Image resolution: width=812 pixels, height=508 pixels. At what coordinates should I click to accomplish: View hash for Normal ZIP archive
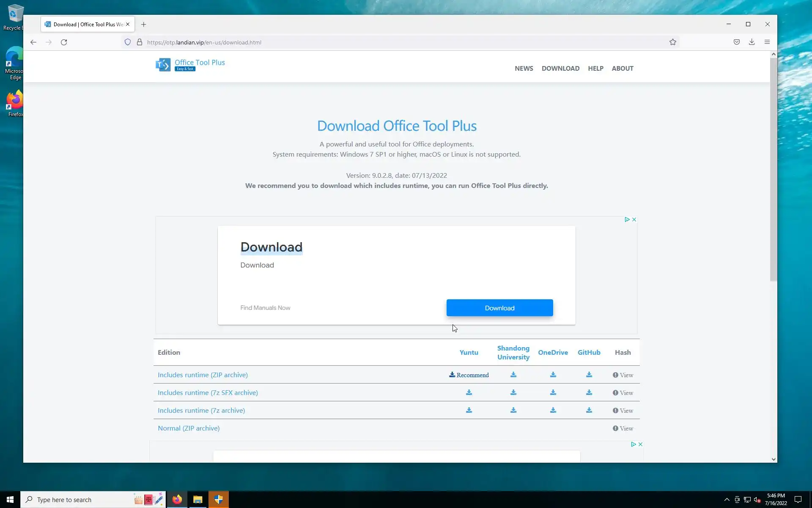(623, 428)
